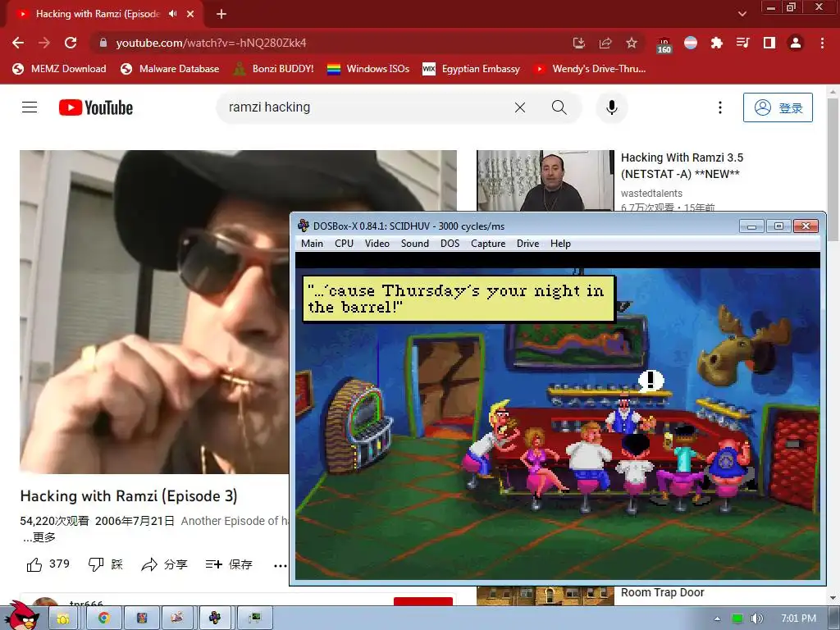Open DOSBox-X Help menu
840x630 pixels.
tap(560, 243)
